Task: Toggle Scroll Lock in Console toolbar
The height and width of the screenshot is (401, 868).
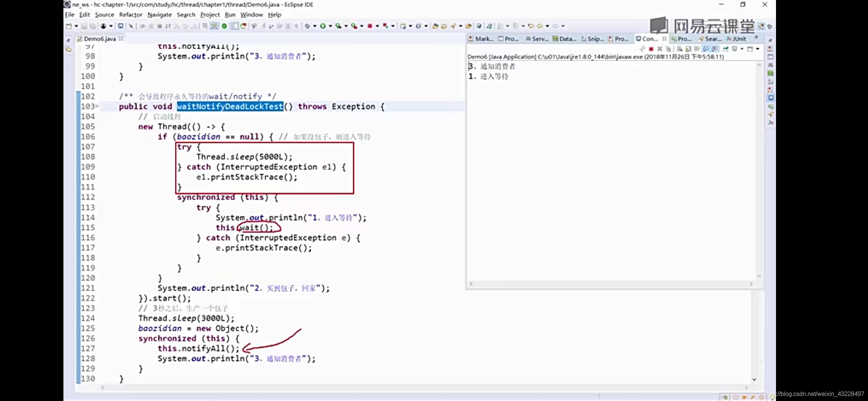Action: [688, 49]
